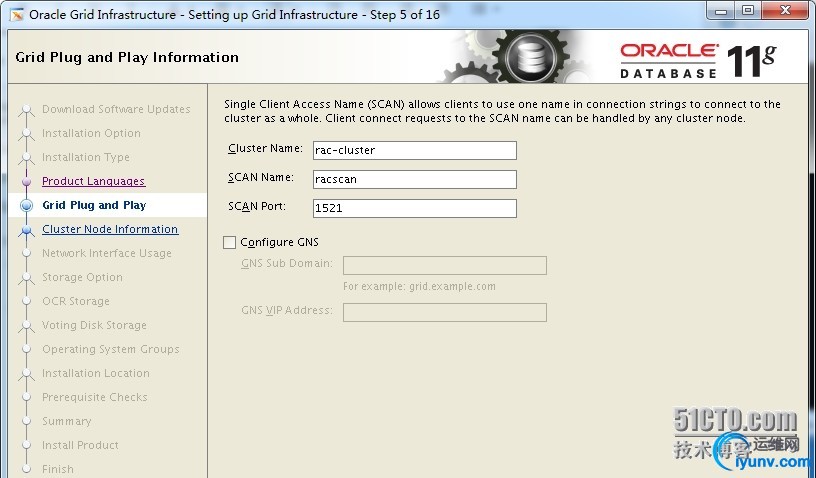Click the Summary step bullet icon
This screenshot has height=478, width=816.
pos(27,421)
